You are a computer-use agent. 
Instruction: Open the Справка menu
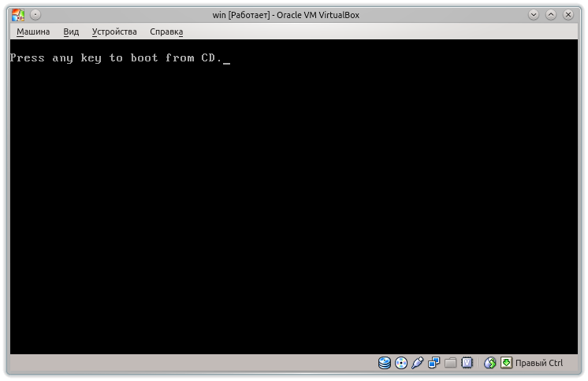[x=166, y=31]
